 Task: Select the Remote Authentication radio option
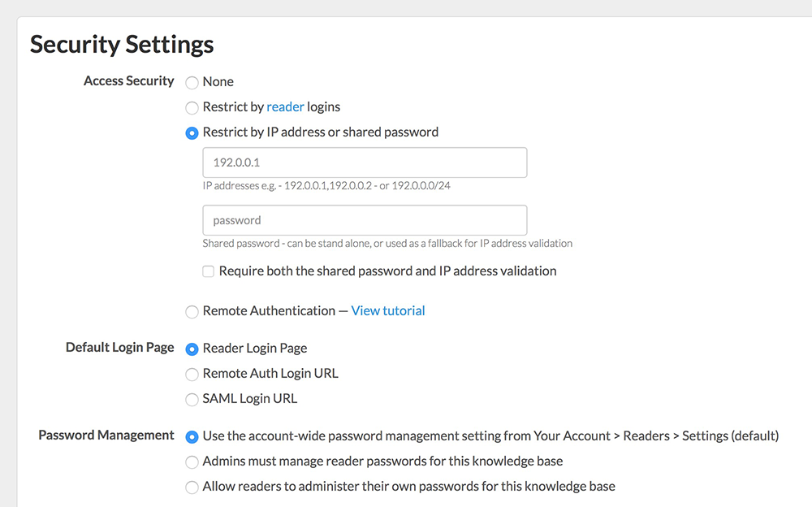coord(192,312)
